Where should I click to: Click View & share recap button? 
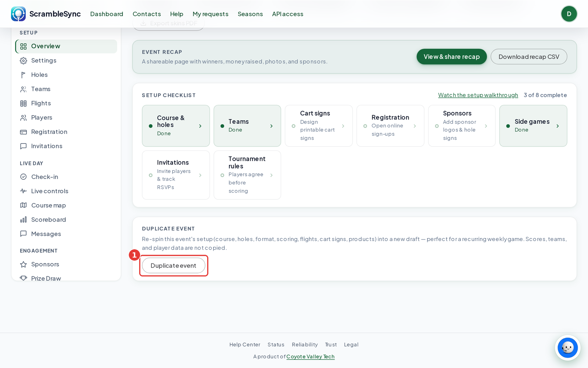[452, 57]
